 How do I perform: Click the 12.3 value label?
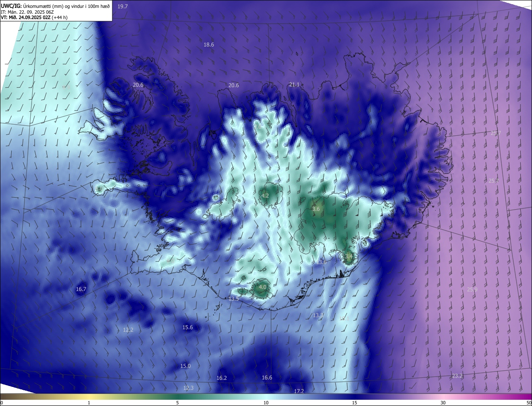(188, 388)
